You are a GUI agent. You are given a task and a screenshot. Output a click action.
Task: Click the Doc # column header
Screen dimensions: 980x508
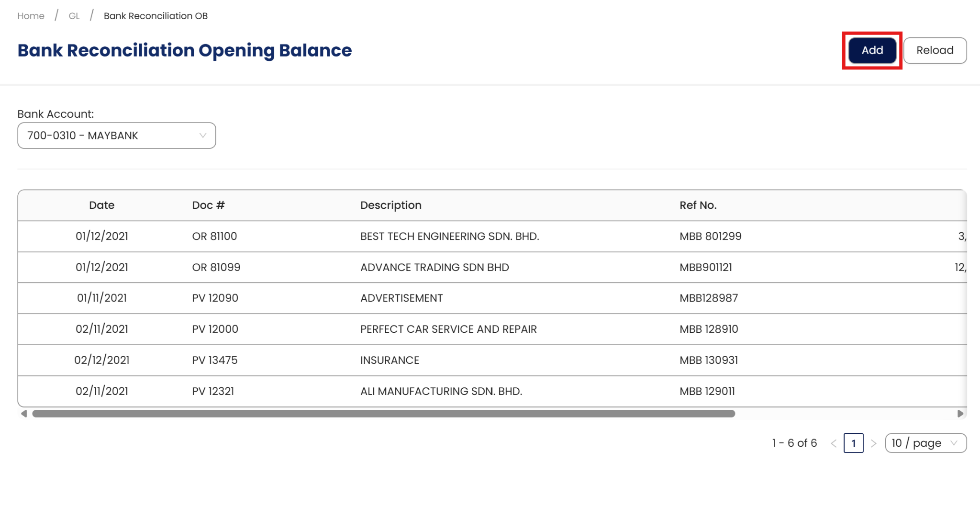coord(208,205)
